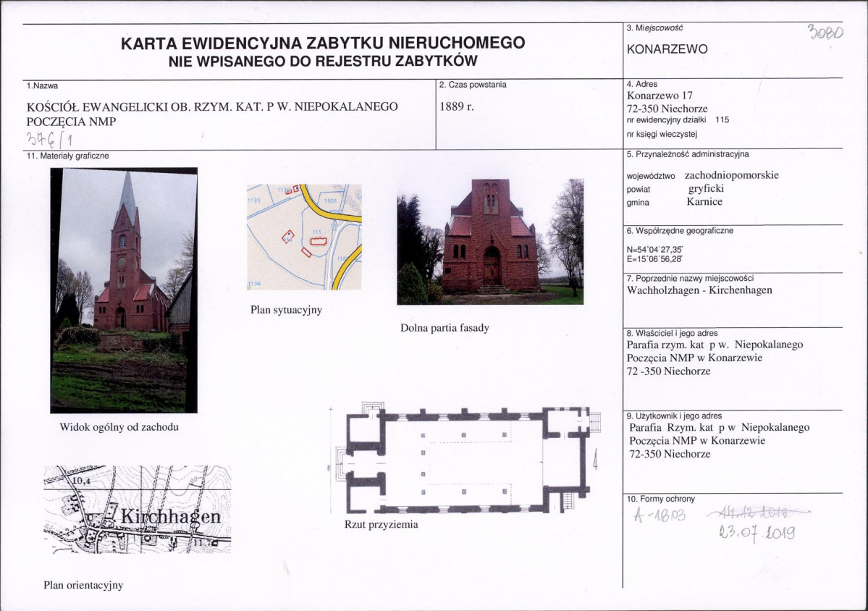Click the gmina value 'Karnice'
The height and width of the screenshot is (611, 868).
(x=704, y=201)
